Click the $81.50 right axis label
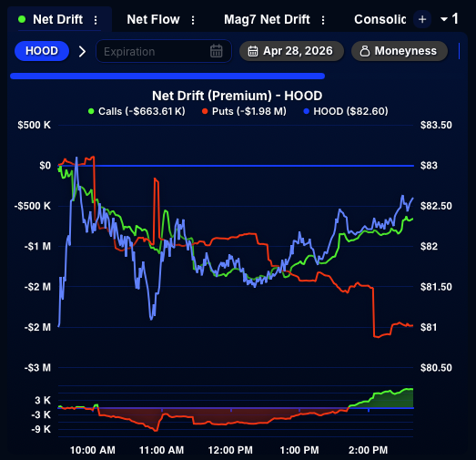476x460 pixels. [436, 287]
